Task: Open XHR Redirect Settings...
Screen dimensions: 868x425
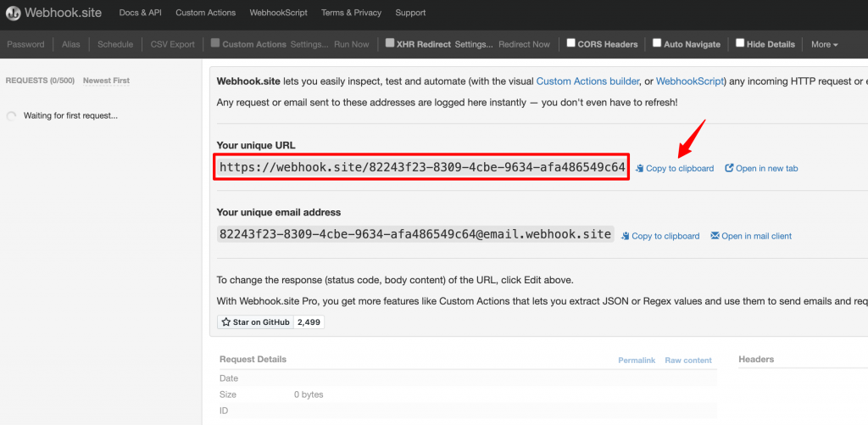Action: (x=474, y=44)
